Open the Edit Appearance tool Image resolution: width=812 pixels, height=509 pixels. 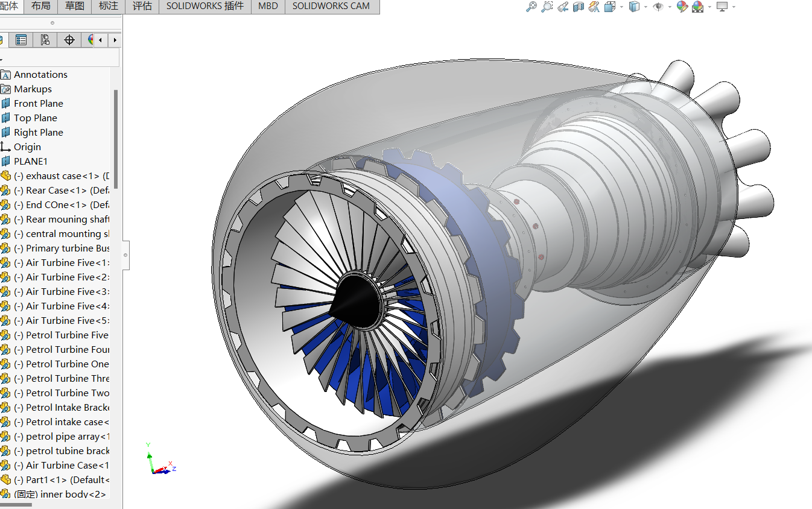(x=682, y=7)
